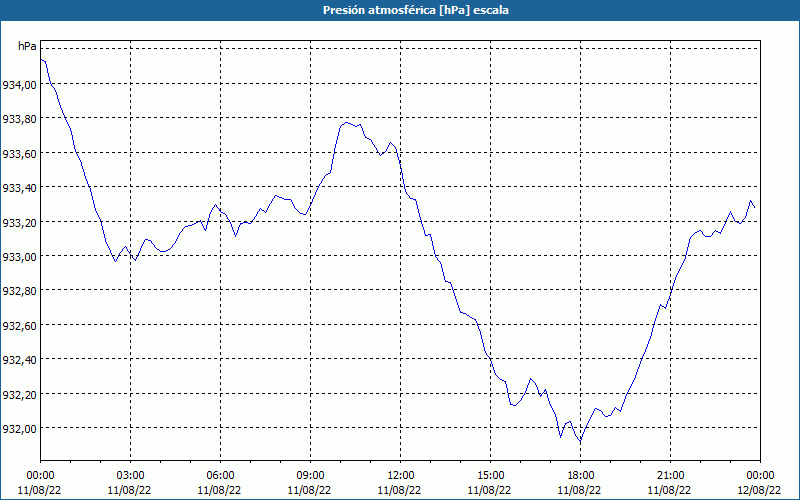Select the 934,00 y-axis label
The width and height of the screenshot is (800, 500).
pos(19,85)
